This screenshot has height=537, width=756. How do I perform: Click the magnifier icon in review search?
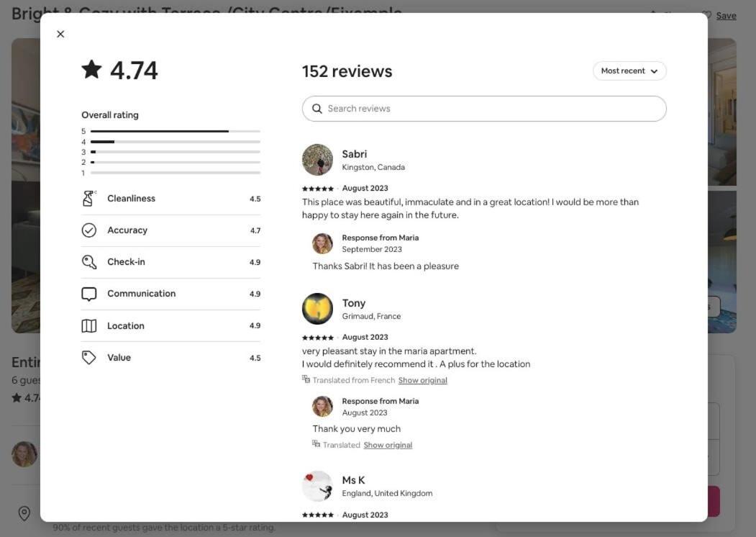pyautogui.click(x=316, y=109)
